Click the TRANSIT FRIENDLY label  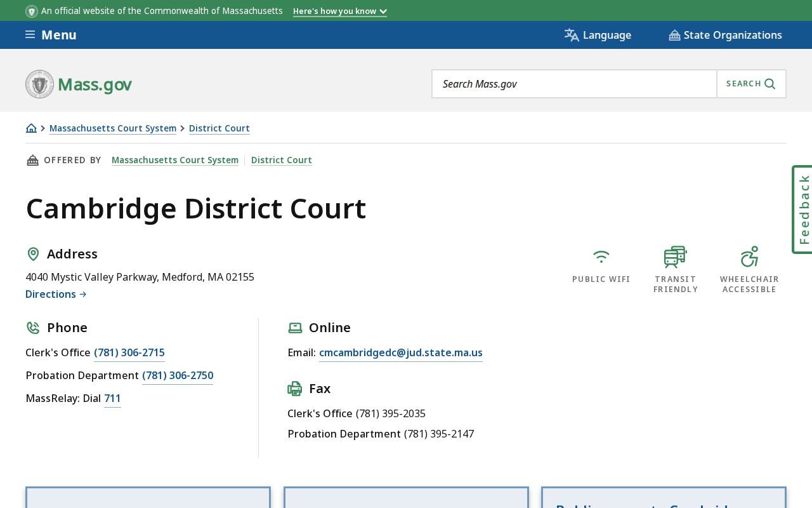676,284
